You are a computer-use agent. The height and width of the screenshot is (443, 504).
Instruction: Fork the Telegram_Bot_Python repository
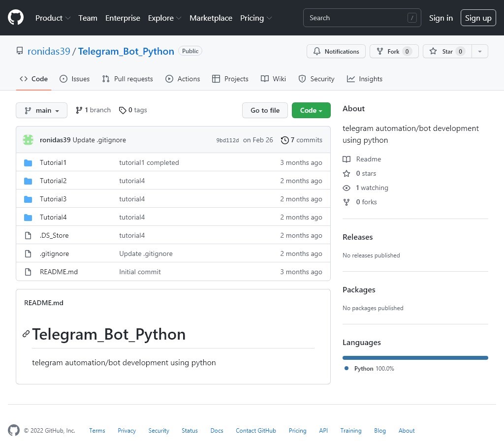pos(394,51)
